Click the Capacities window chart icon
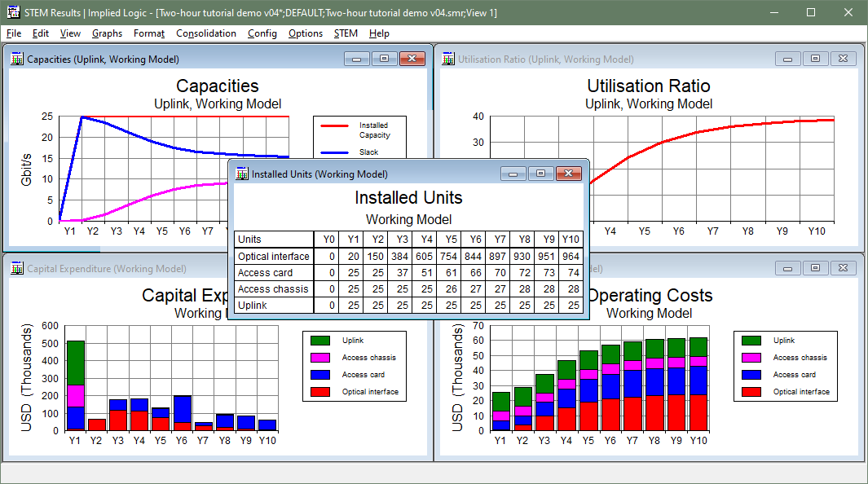Viewport: 868px width, 484px height. point(17,59)
